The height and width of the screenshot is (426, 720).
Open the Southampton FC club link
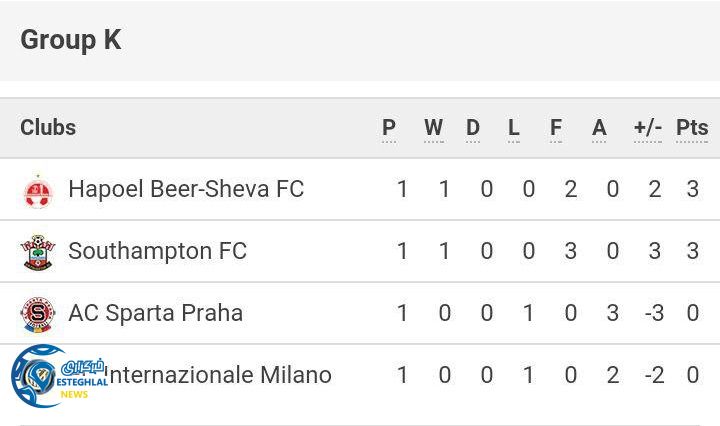(157, 251)
